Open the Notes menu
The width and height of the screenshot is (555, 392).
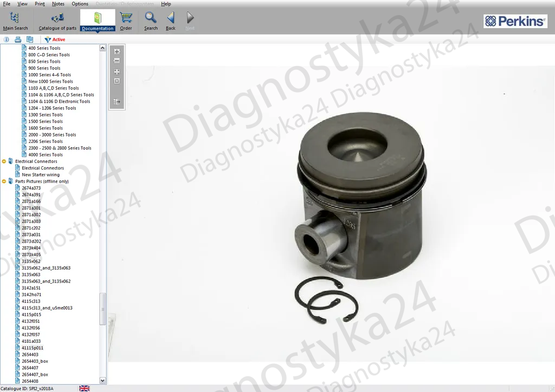pyautogui.click(x=58, y=4)
